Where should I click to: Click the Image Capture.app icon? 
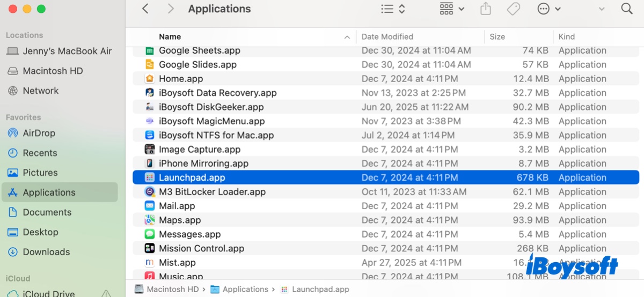tap(150, 150)
